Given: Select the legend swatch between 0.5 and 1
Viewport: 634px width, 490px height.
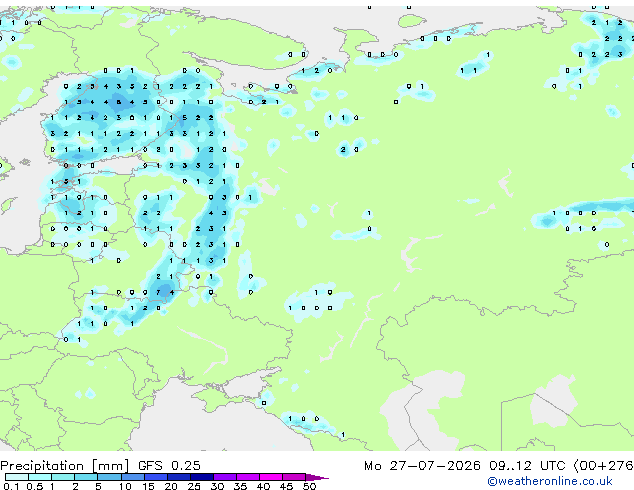Looking at the screenshot, I should tap(40, 477).
